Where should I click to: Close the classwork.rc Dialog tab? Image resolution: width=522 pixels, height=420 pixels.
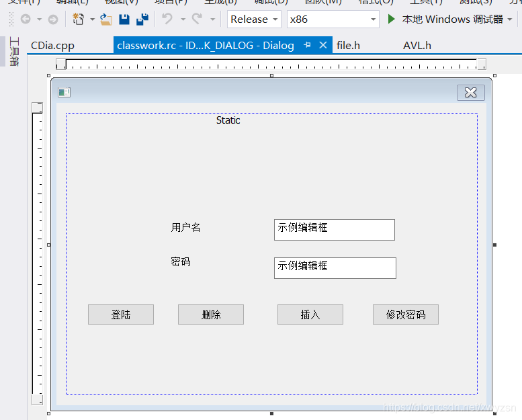tap(323, 45)
